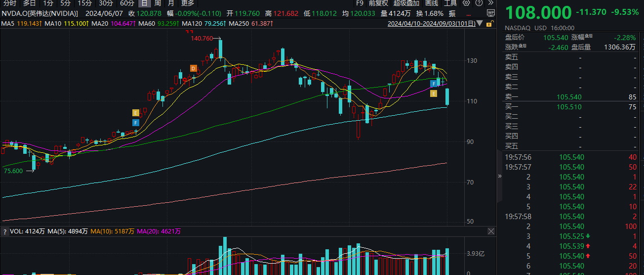Click the 超级叠加 overlay button
The height and width of the screenshot is (275, 644).
(406, 3)
